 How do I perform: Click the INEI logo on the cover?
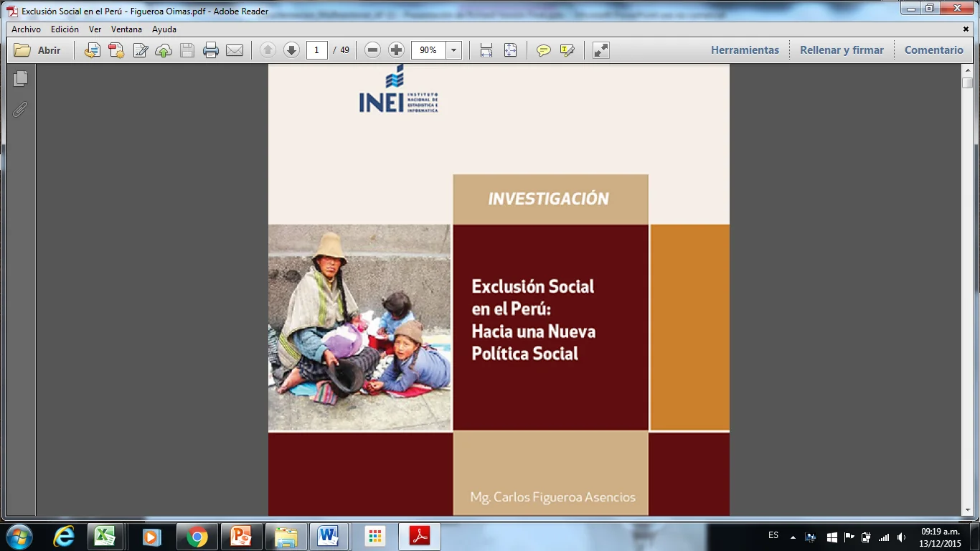[398, 89]
